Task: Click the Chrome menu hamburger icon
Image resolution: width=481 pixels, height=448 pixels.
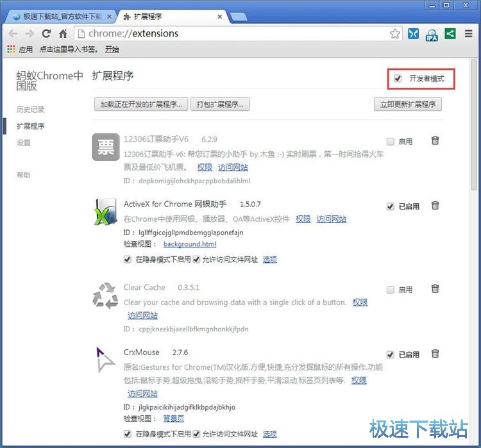Action: 469,33
